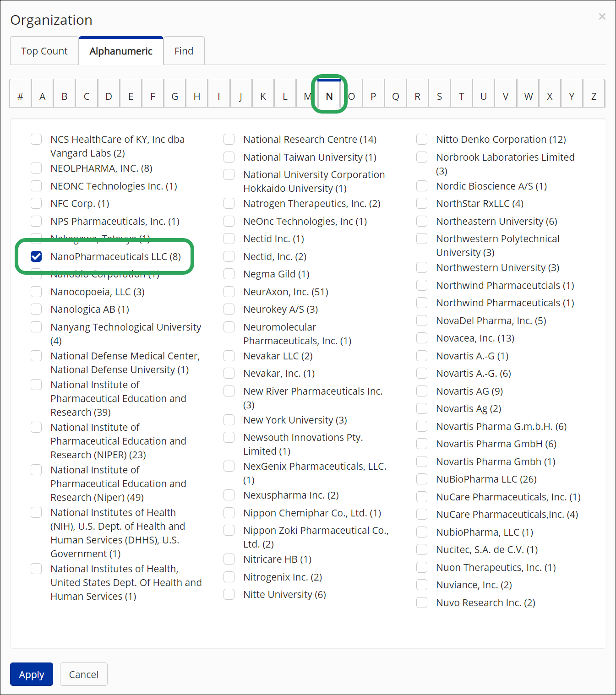
Task: Check NovaDel Pharma, Inc. (5)
Action: click(422, 320)
